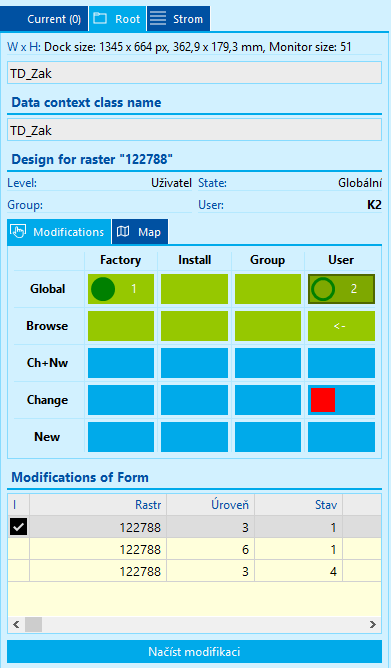Select the New User cell

click(x=341, y=437)
